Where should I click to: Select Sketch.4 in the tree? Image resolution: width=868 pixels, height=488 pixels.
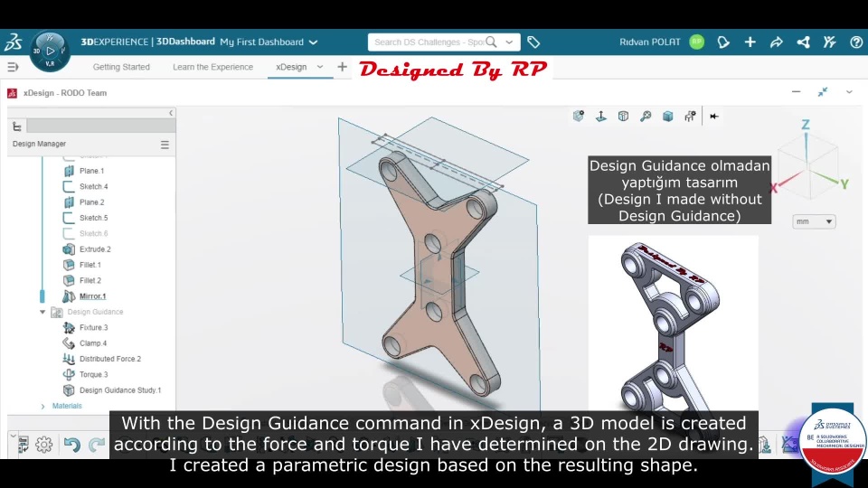pyautogui.click(x=93, y=186)
